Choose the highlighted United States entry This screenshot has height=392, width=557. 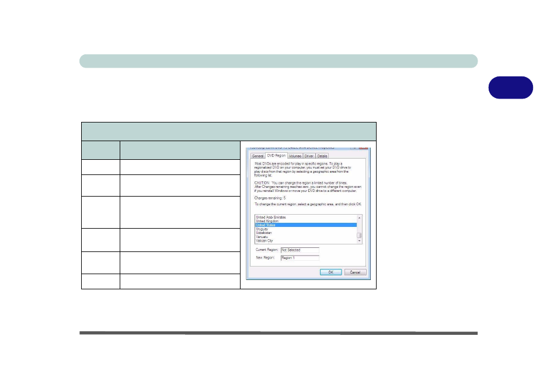coord(306,225)
